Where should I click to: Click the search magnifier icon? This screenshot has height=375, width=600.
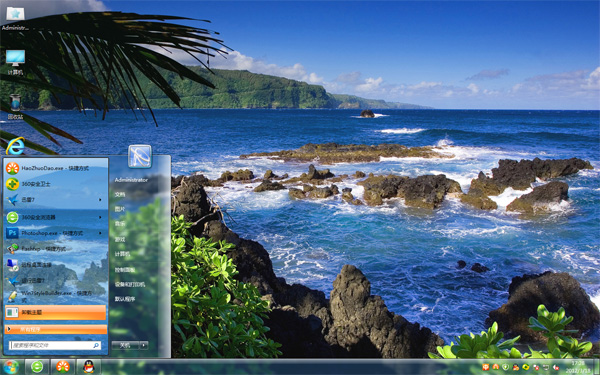coord(96,346)
